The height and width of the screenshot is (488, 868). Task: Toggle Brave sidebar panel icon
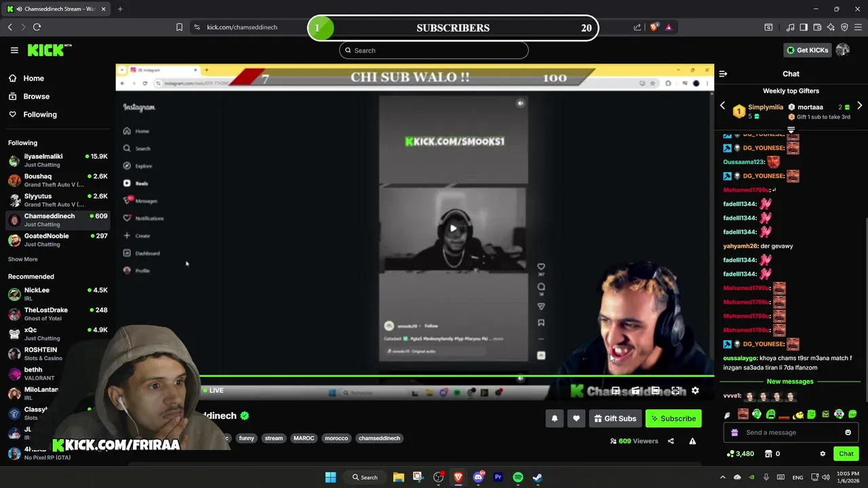(x=804, y=27)
